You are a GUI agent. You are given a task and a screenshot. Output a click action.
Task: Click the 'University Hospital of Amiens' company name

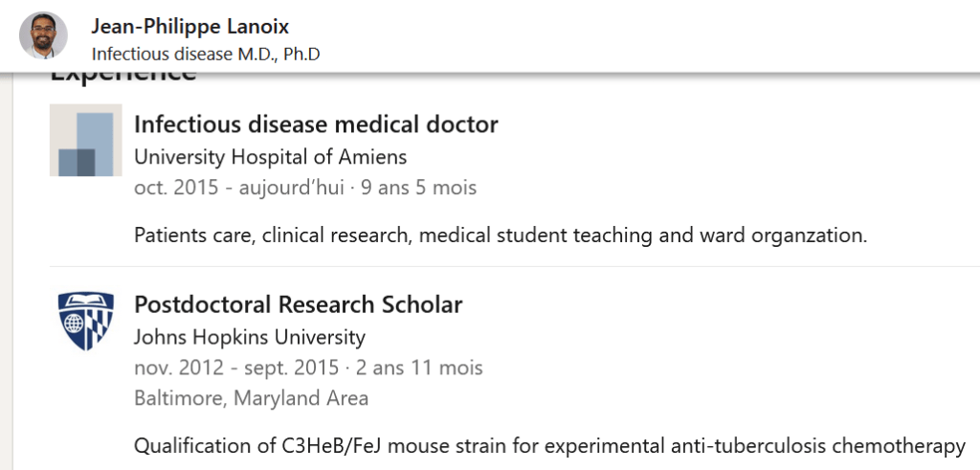point(270,156)
